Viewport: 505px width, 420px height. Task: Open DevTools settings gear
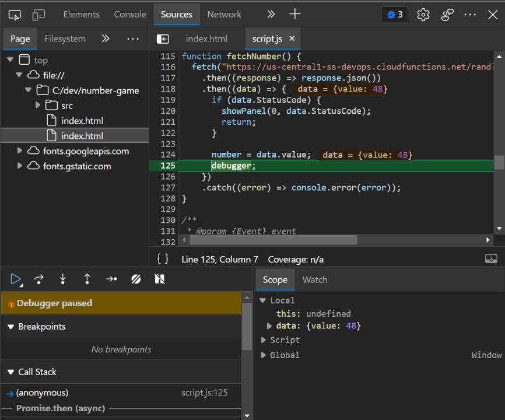pyautogui.click(x=423, y=15)
